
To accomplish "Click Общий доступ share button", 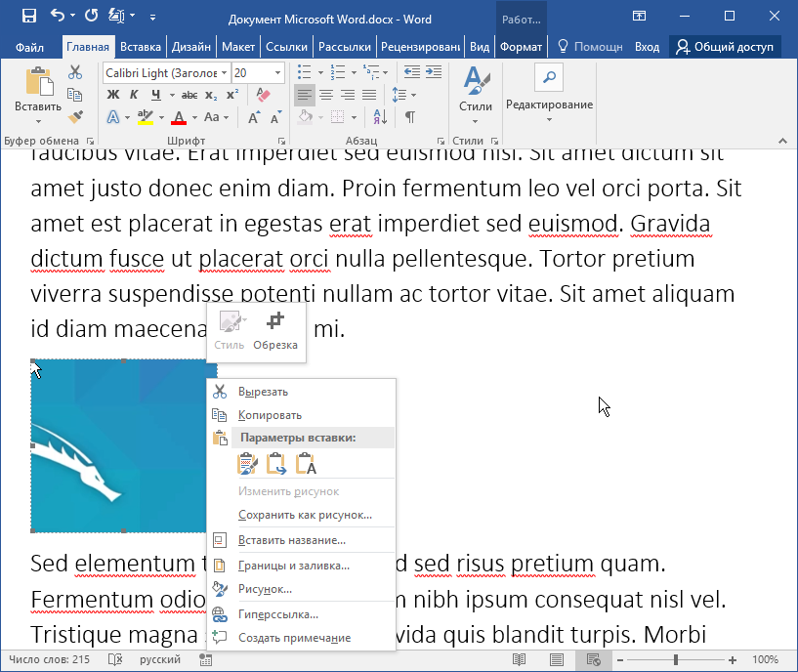I will pos(725,47).
